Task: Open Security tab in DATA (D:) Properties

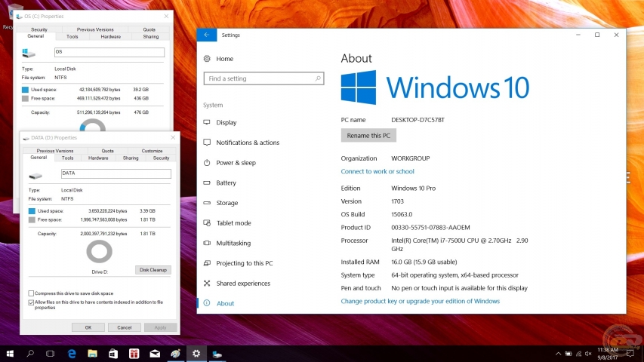Action: (161, 158)
